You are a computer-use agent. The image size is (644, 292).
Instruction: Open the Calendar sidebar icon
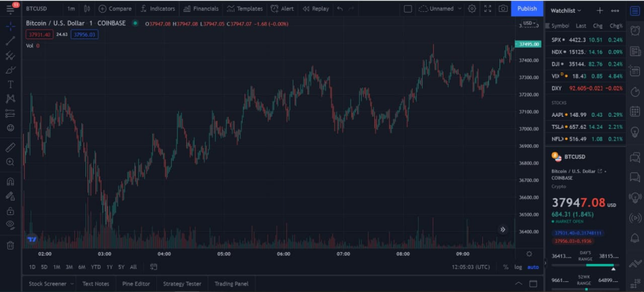[x=635, y=111]
